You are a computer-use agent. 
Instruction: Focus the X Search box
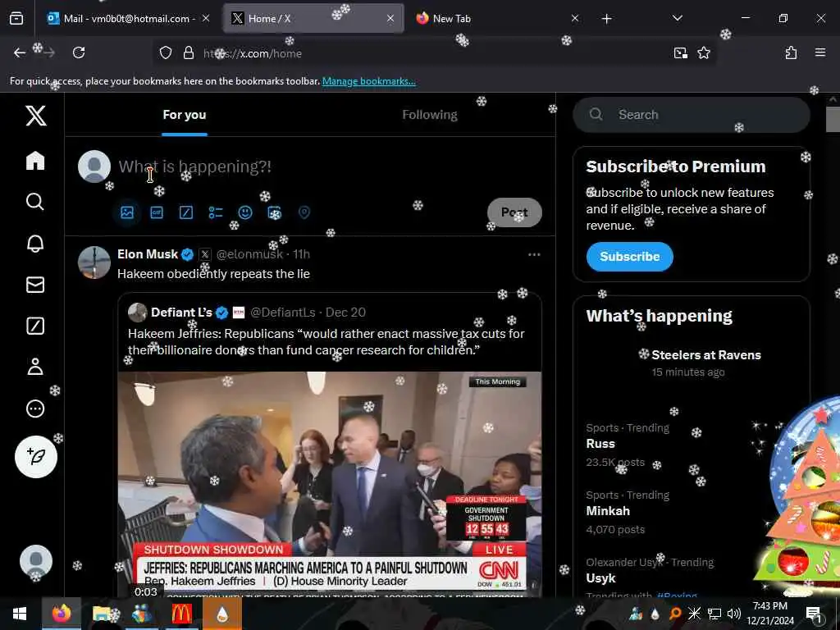click(691, 115)
